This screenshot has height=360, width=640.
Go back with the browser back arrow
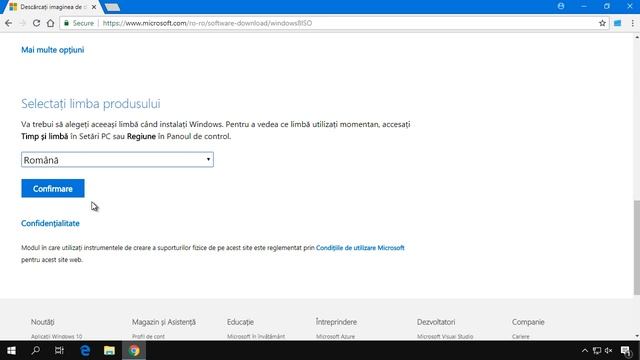[9, 23]
